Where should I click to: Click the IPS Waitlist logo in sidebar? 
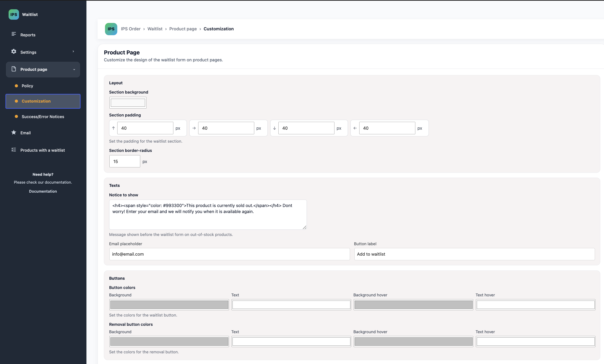(x=14, y=14)
